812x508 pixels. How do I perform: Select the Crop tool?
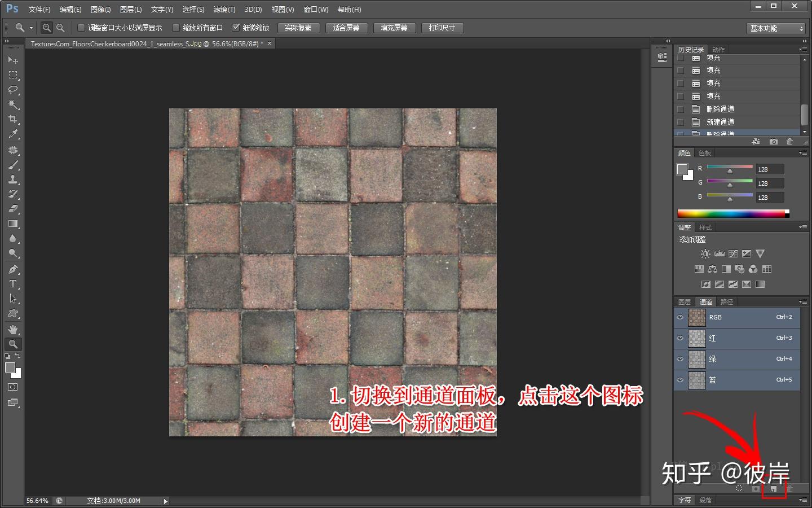[13, 119]
